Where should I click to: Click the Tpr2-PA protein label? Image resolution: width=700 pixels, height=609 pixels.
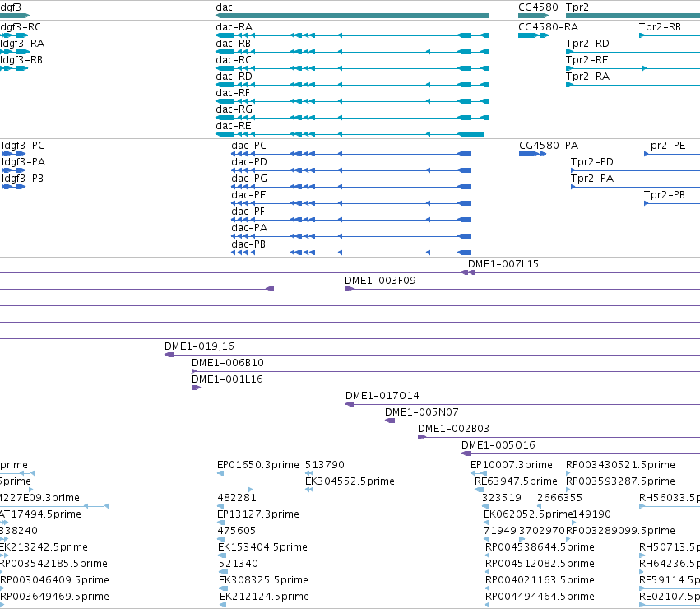point(592,179)
